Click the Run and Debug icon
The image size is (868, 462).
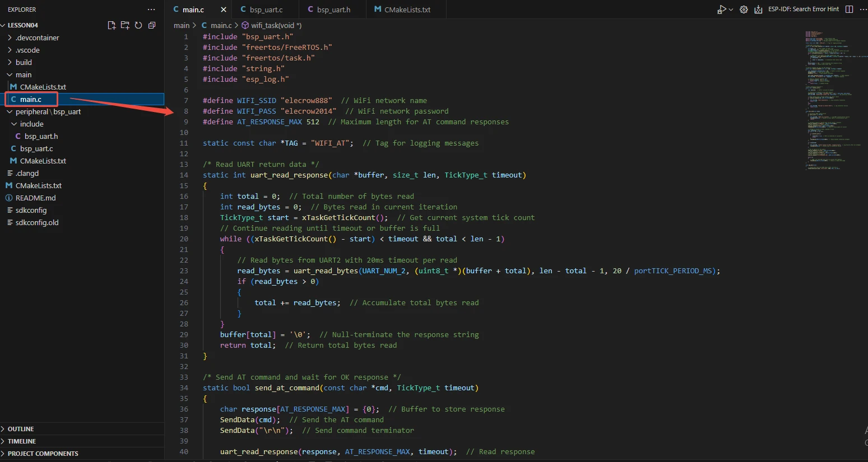pos(722,10)
